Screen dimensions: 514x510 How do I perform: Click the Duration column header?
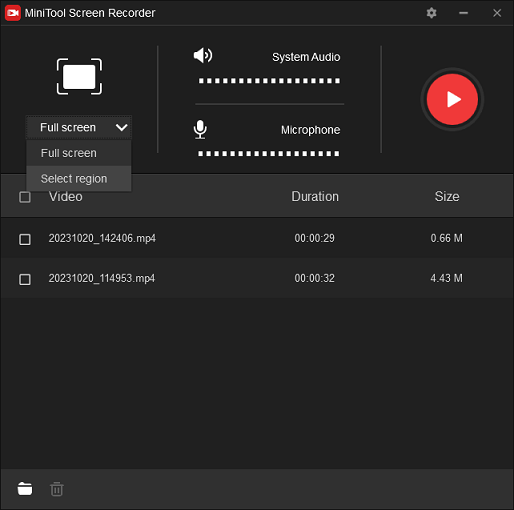click(315, 197)
